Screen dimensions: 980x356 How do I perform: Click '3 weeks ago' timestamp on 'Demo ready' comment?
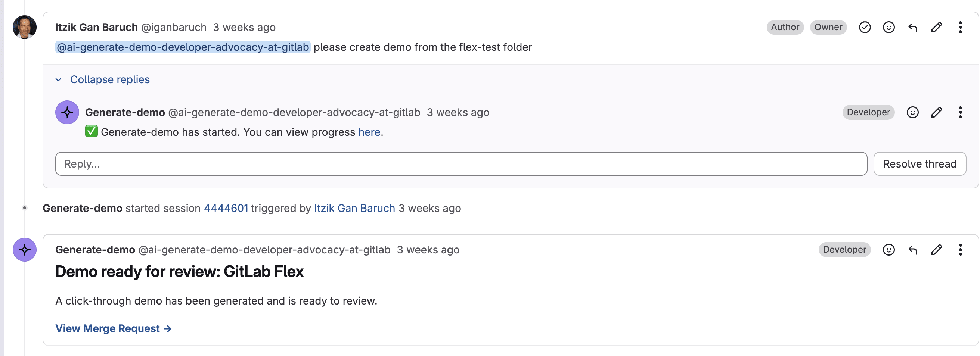[428, 250]
